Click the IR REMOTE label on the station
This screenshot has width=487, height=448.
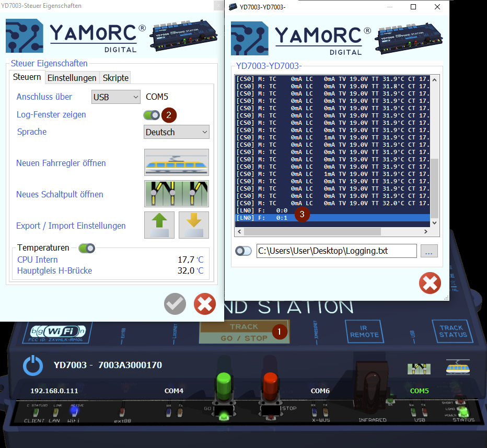[364, 332]
